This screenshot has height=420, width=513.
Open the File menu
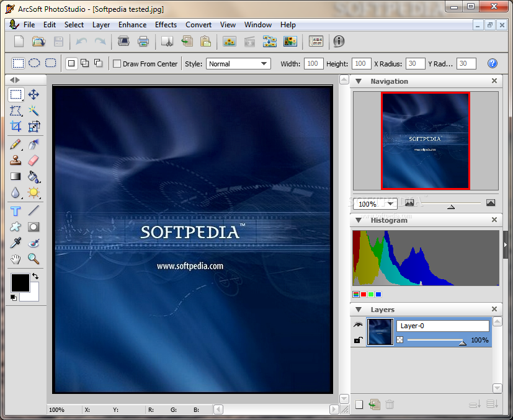(x=29, y=25)
